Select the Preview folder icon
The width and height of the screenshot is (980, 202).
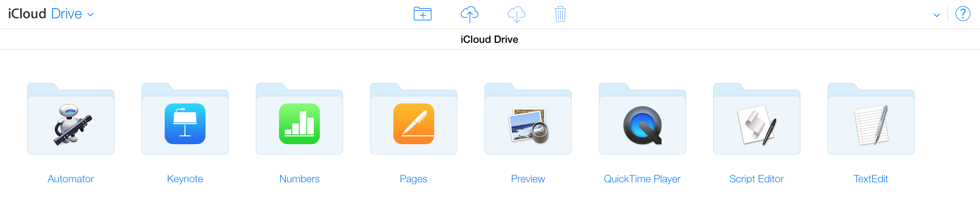tap(528, 119)
